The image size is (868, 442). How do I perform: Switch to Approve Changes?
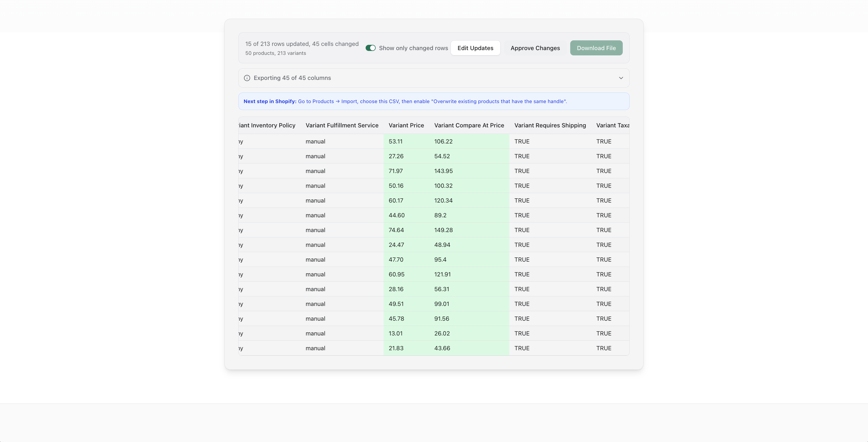tap(535, 48)
